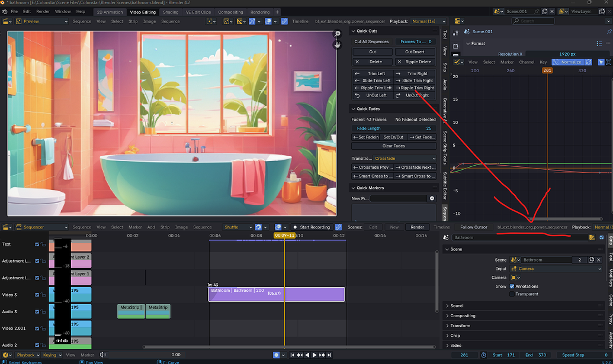Toggle the graph editor select-only-selected arrow icon

point(601,62)
